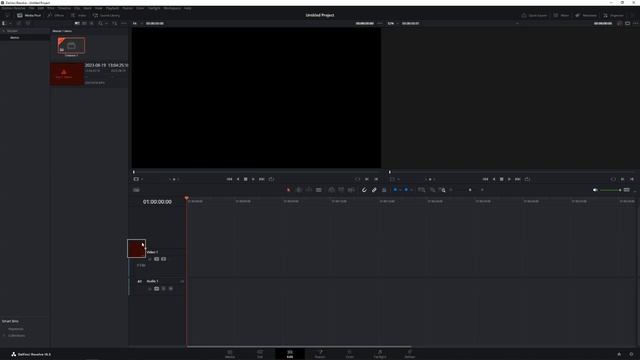Open the Sound Library panel
This screenshot has width=640, height=360.
tap(106, 15)
